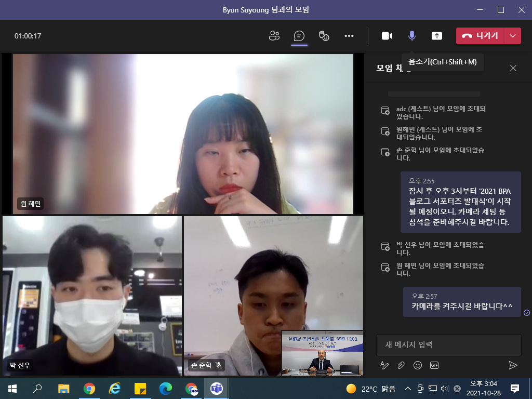Click the 새 메시지 입력 message field
This screenshot has height=399, width=532.
tap(448, 344)
